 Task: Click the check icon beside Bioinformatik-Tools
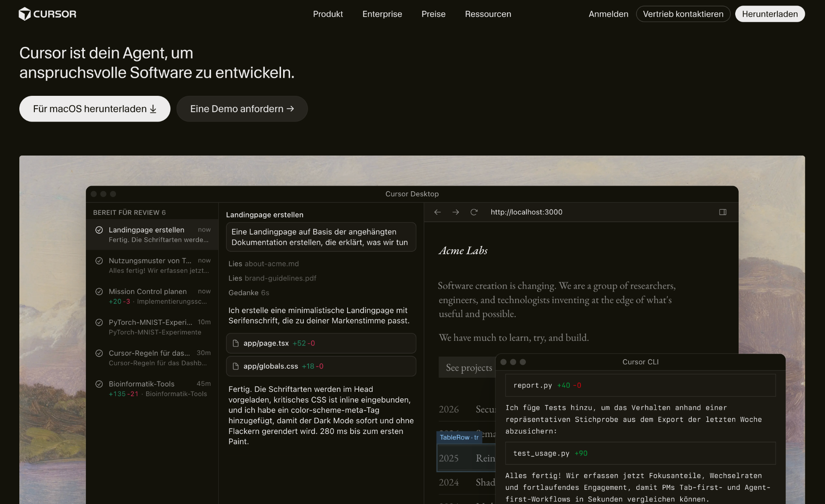click(x=99, y=384)
